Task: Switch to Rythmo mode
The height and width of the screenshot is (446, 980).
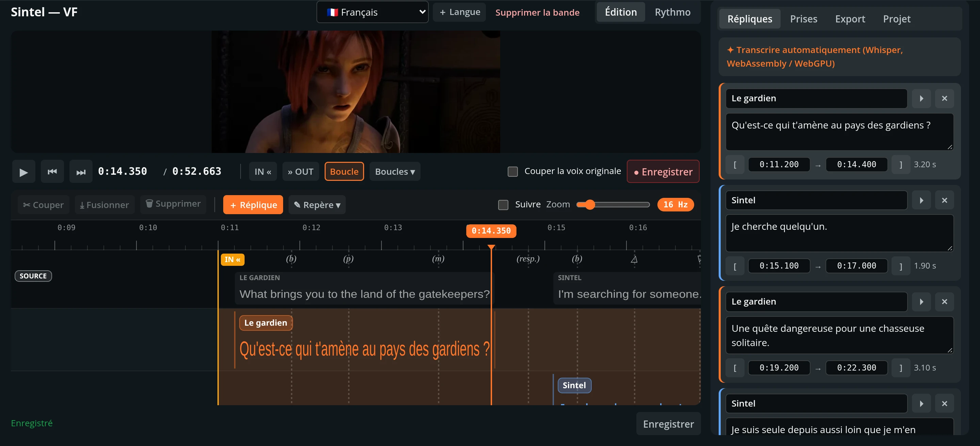Action: click(x=672, y=12)
